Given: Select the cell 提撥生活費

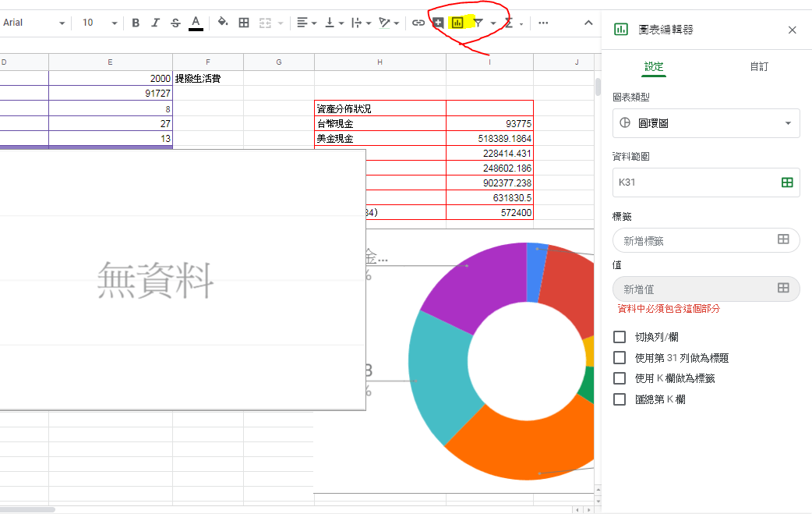Looking at the screenshot, I should 207,78.
